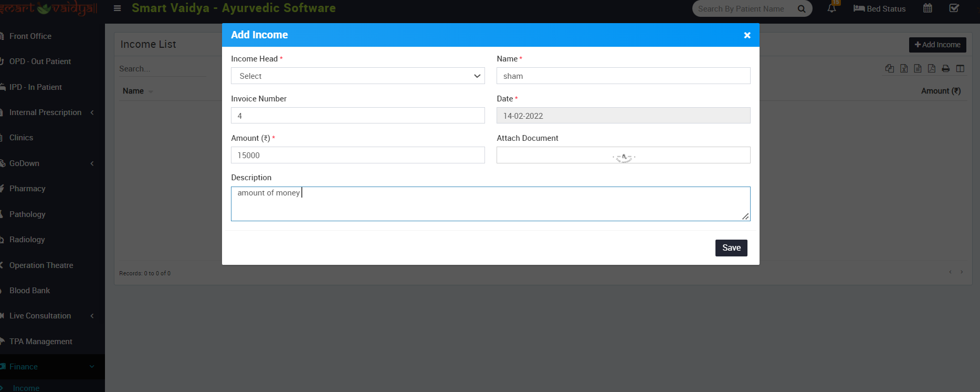Viewport: 980px width, 392px height.
Task: Click the Save button
Action: 731,248
